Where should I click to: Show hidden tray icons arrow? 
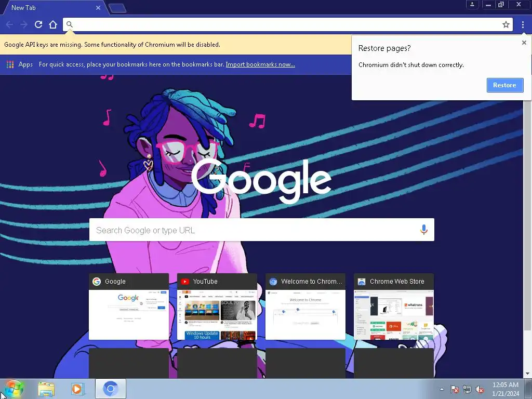pyautogui.click(x=442, y=389)
